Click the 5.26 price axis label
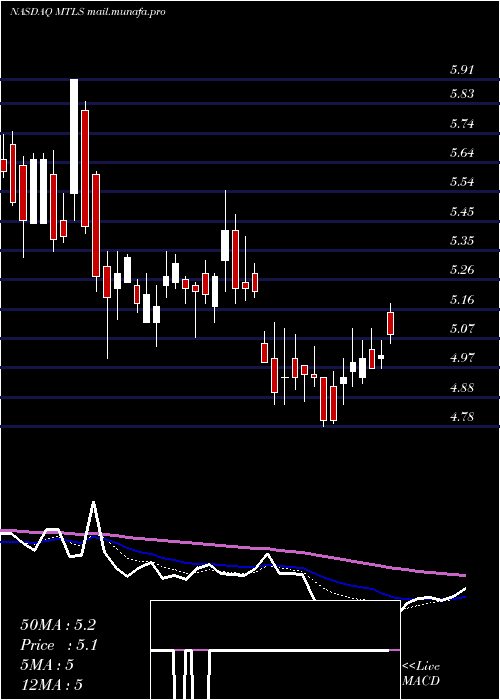The image size is (500, 700). click(462, 270)
